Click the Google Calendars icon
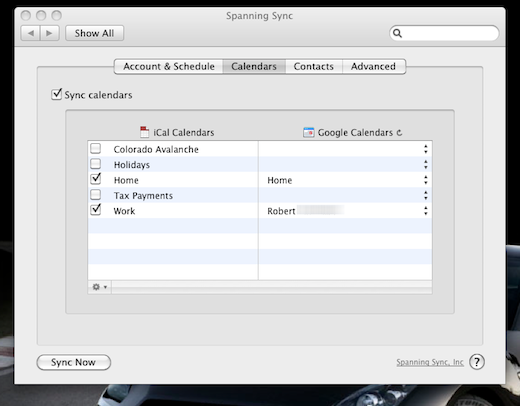 click(x=309, y=132)
